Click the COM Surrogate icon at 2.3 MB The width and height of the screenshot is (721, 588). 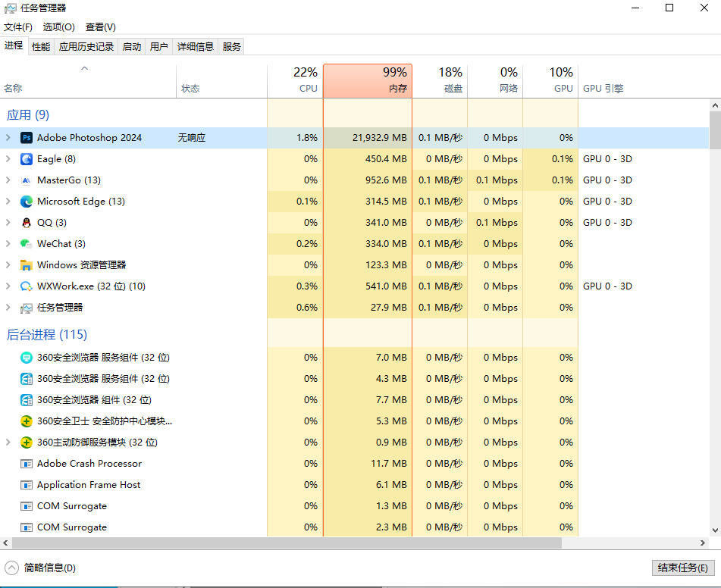[x=27, y=527]
